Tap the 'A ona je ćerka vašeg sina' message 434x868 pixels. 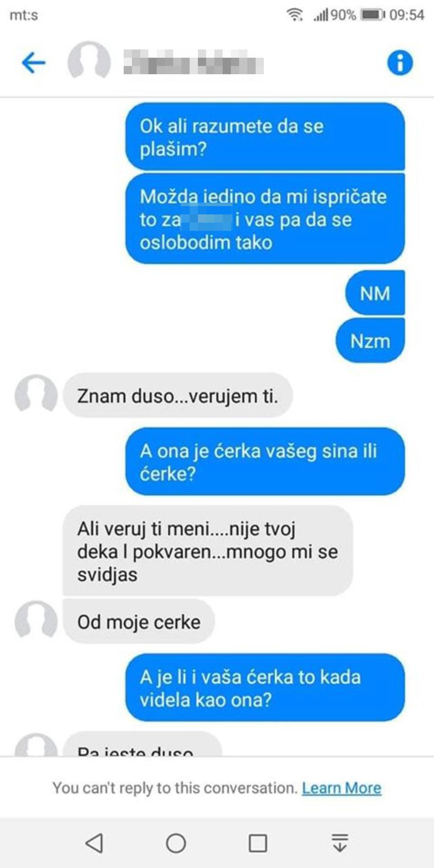click(x=265, y=461)
